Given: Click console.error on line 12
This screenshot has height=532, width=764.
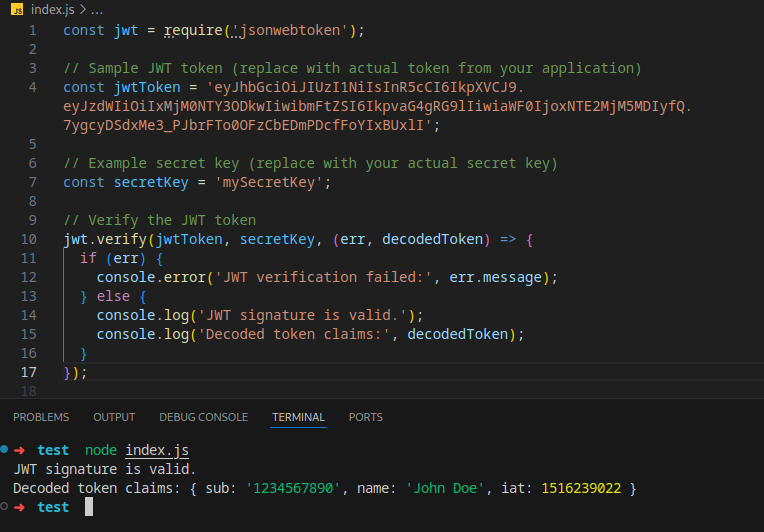Looking at the screenshot, I should click(151, 277).
